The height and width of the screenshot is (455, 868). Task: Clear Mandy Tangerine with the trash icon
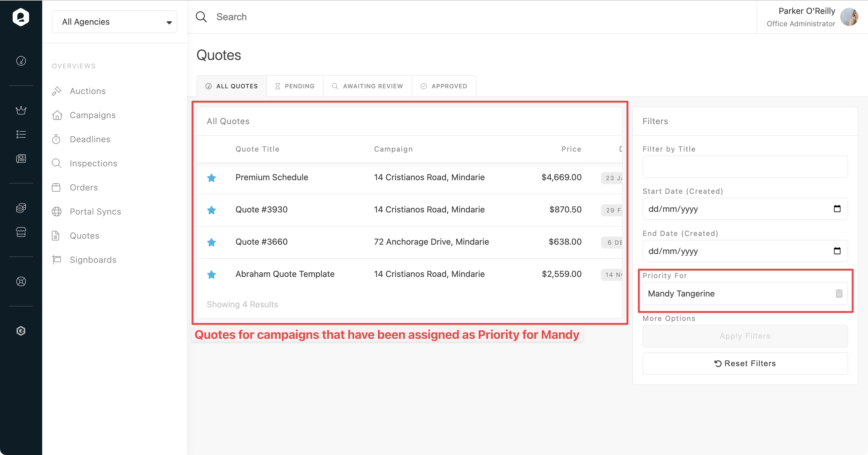point(839,293)
